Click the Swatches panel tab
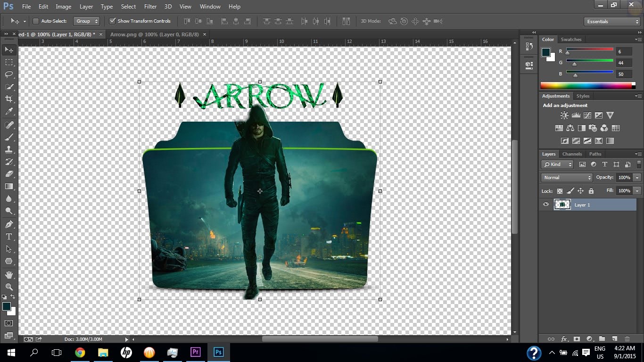Screen dimensions: 644x362 point(571,40)
